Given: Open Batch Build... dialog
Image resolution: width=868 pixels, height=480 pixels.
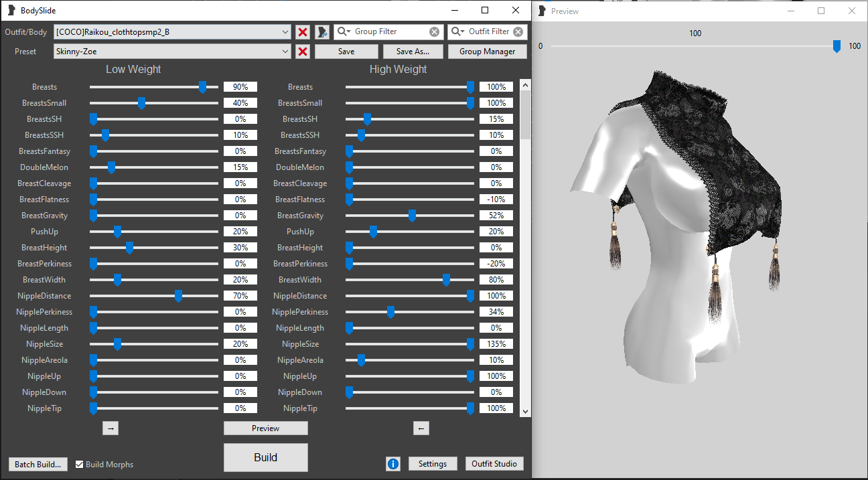Looking at the screenshot, I should pos(38,464).
